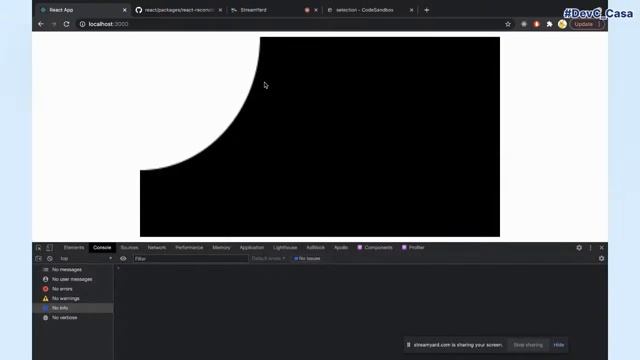
Task: Click the gray extension icon beside the star
Action: 524,24
